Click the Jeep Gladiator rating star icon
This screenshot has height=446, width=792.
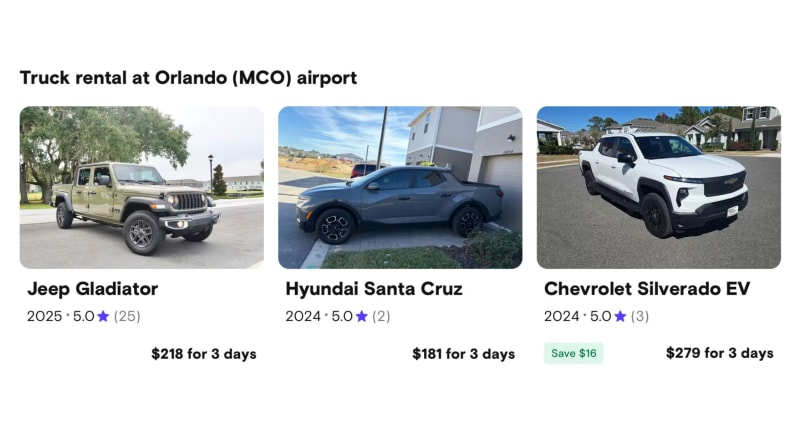tap(103, 316)
